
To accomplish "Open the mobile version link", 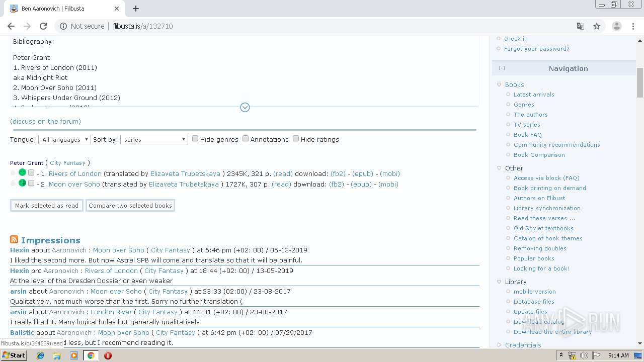I will click(x=534, y=292).
